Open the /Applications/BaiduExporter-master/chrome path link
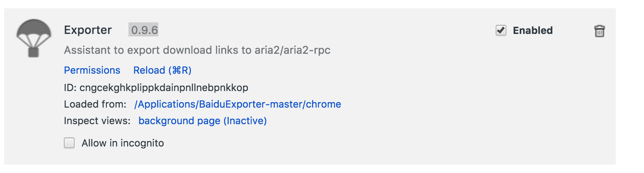The width and height of the screenshot is (644, 173). pos(237,104)
